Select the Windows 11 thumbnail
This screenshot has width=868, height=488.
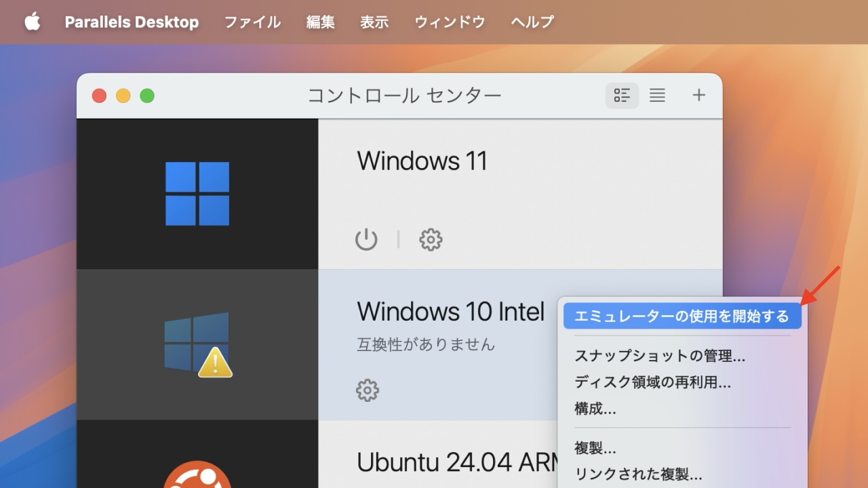[x=197, y=194]
